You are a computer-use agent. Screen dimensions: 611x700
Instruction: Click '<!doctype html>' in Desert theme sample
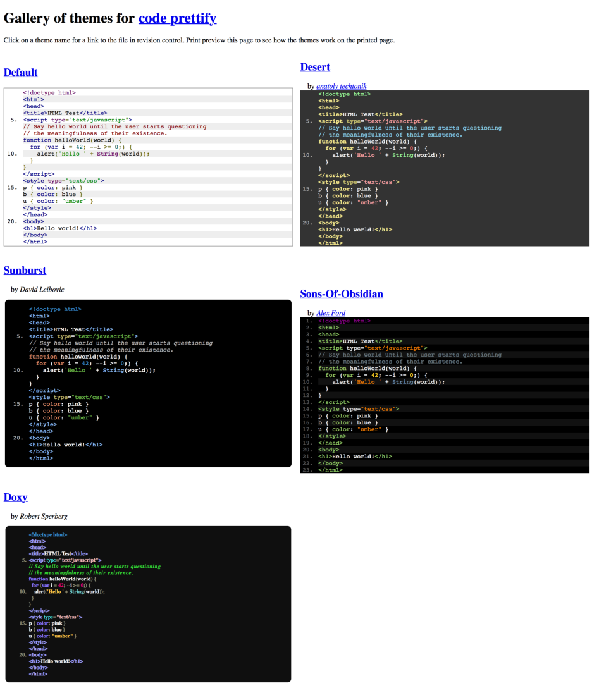point(344,94)
